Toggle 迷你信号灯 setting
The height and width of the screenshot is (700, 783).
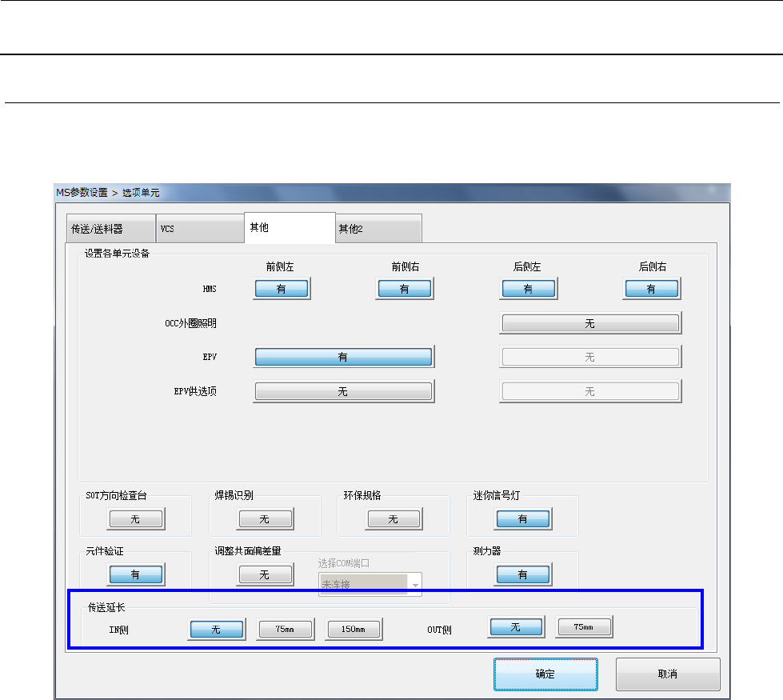pyautogui.click(x=523, y=518)
